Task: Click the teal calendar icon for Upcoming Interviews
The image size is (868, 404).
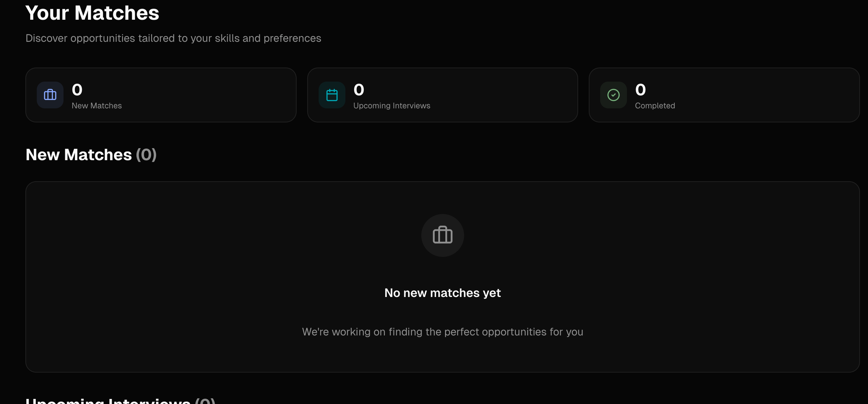Action: (x=332, y=95)
